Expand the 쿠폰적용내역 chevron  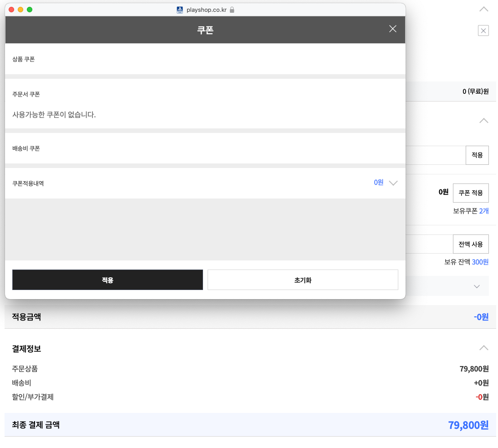tap(393, 183)
